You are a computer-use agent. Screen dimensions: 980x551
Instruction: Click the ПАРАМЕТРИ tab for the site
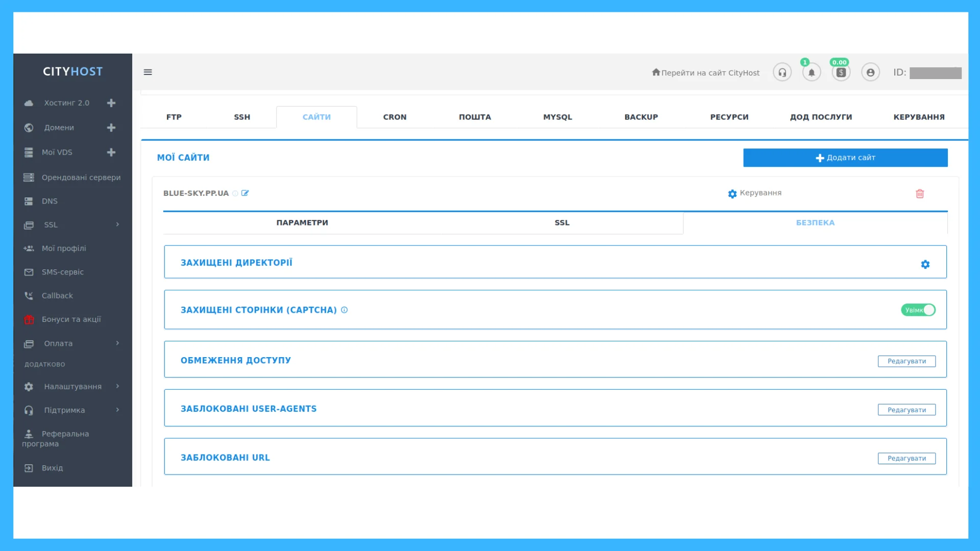[302, 222]
